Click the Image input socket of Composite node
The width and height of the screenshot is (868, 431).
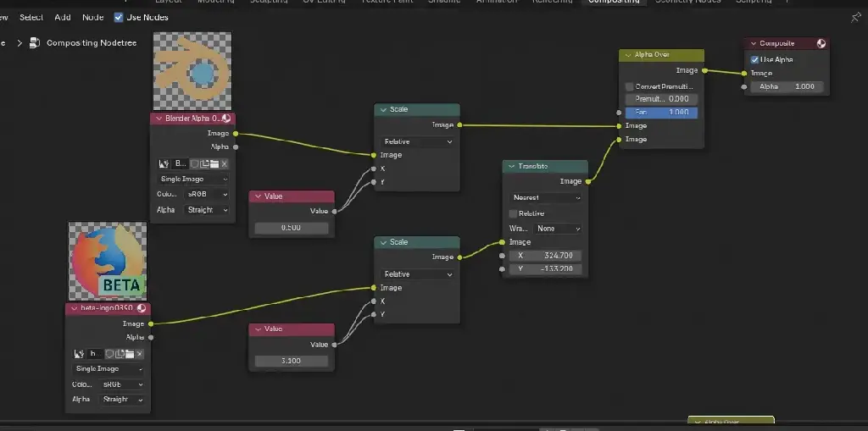pos(744,73)
